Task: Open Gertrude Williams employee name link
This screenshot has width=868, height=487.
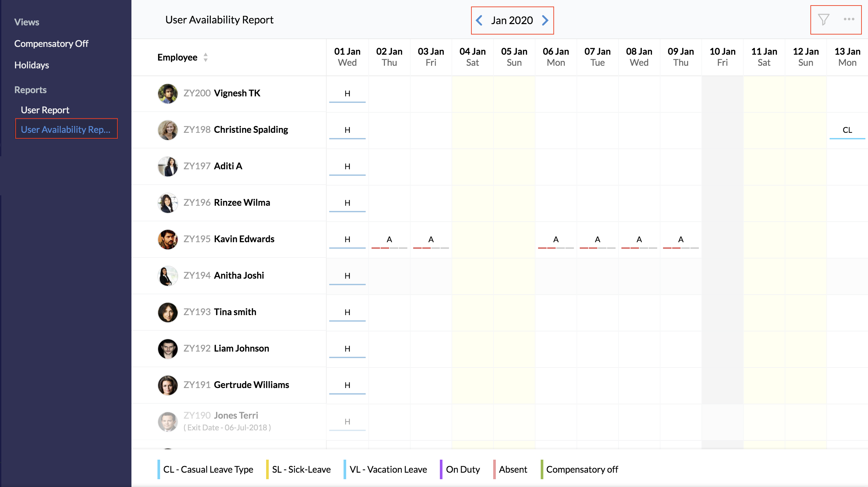Action: pos(251,385)
